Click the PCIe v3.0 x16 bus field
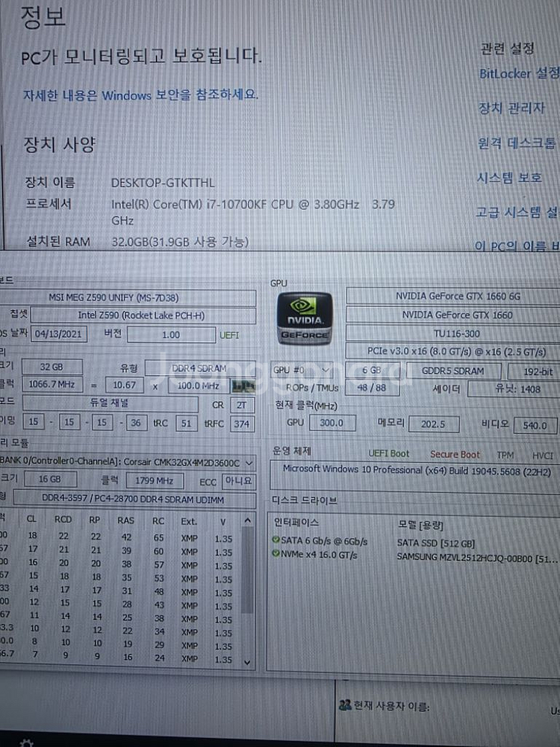The height and width of the screenshot is (747, 560). pos(453,352)
